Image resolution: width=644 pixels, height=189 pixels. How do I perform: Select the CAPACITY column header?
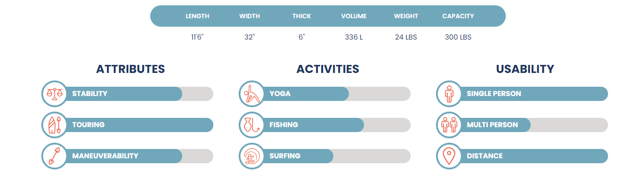coord(458,16)
